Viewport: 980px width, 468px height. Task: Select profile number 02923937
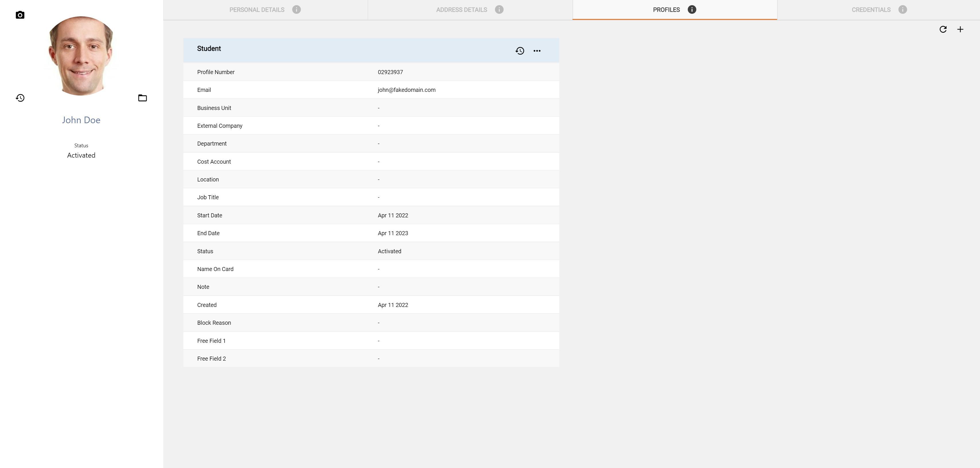pyautogui.click(x=390, y=72)
